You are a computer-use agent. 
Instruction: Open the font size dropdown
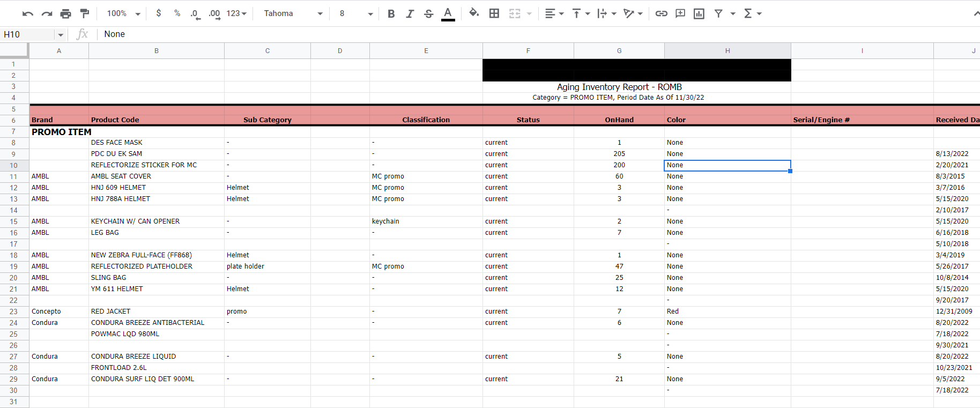[356, 13]
